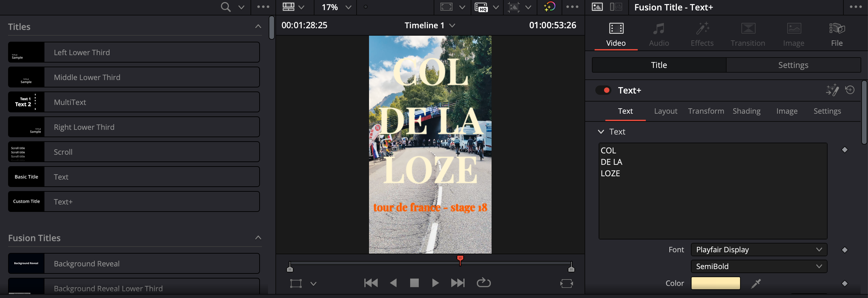
Task: Click transform overlay tool icon
Action: click(296, 284)
